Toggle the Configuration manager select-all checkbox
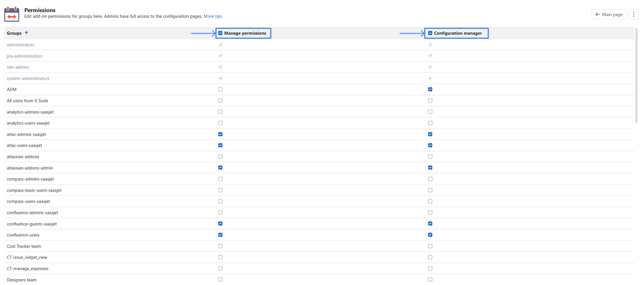 (430, 33)
